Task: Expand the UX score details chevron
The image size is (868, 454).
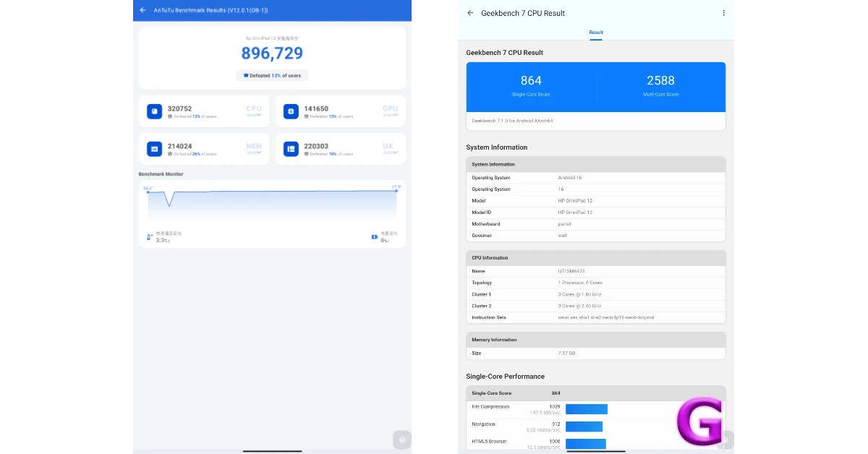Action: (395, 153)
